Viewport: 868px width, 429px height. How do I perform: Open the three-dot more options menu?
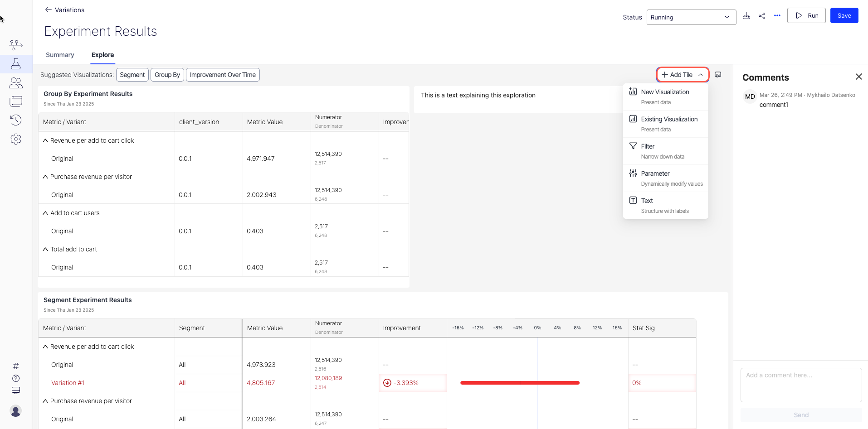pyautogui.click(x=777, y=16)
